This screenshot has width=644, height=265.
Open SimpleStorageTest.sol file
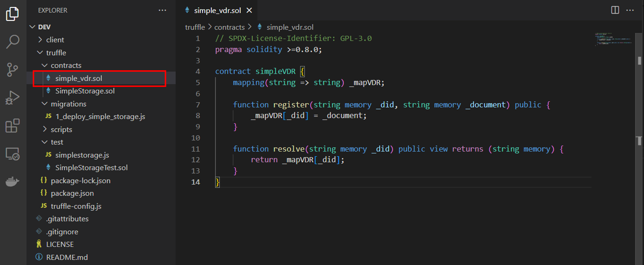(101, 168)
